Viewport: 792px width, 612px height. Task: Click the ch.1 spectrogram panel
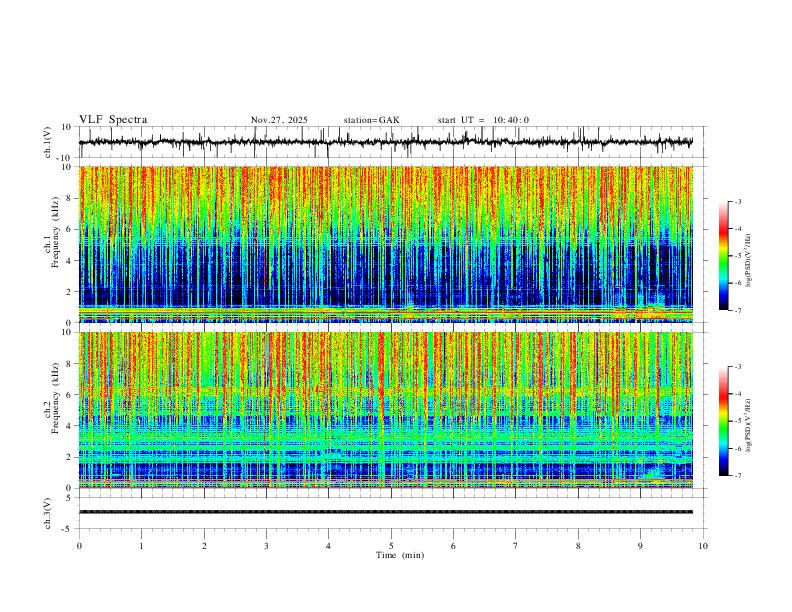click(386, 244)
